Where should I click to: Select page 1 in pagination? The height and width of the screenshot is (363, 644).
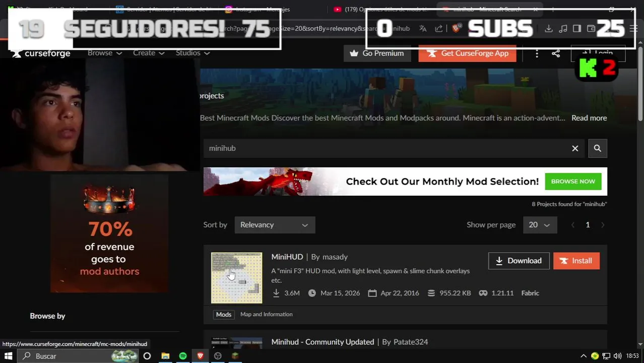pos(588,225)
